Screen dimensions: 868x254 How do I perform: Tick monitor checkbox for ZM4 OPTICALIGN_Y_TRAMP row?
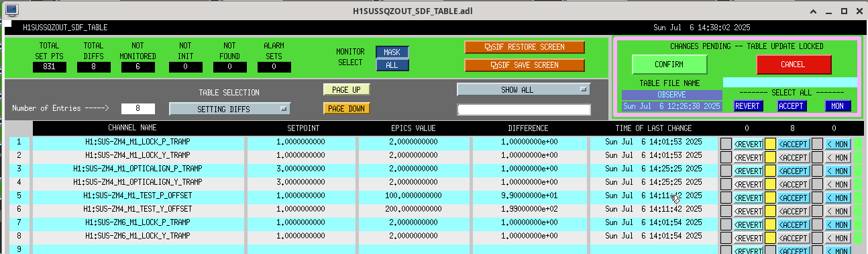[x=817, y=183]
